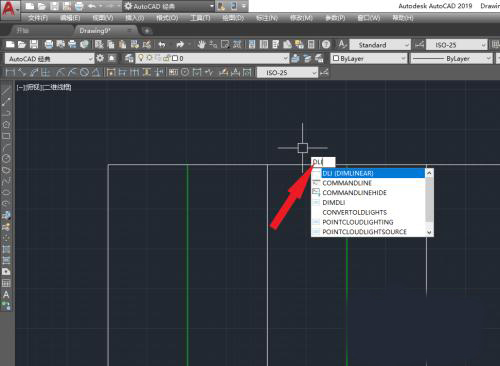Screen dimensions: 500x366
Task: Select the Line draw tool
Action: (x=6, y=91)
